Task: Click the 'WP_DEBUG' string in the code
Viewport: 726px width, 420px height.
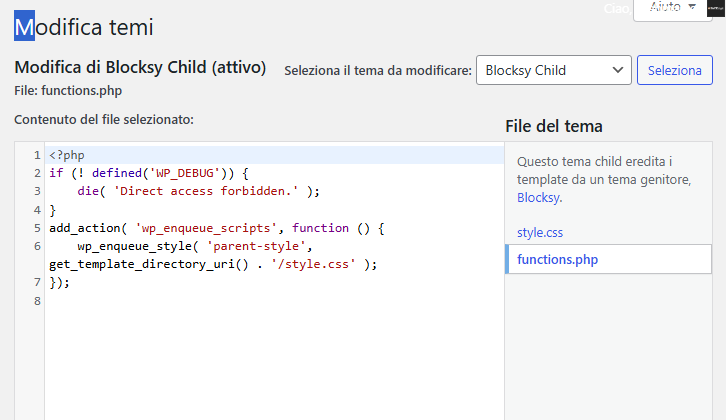Action: click(x=183, y=173)
